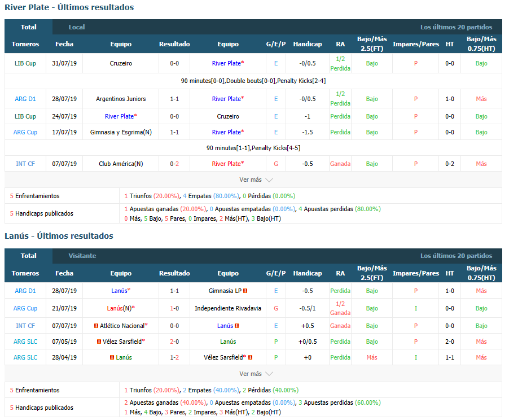This screenshot has height=420, width=509.
Task: Switch to the Visitante tab
Action: click(82, 256)
